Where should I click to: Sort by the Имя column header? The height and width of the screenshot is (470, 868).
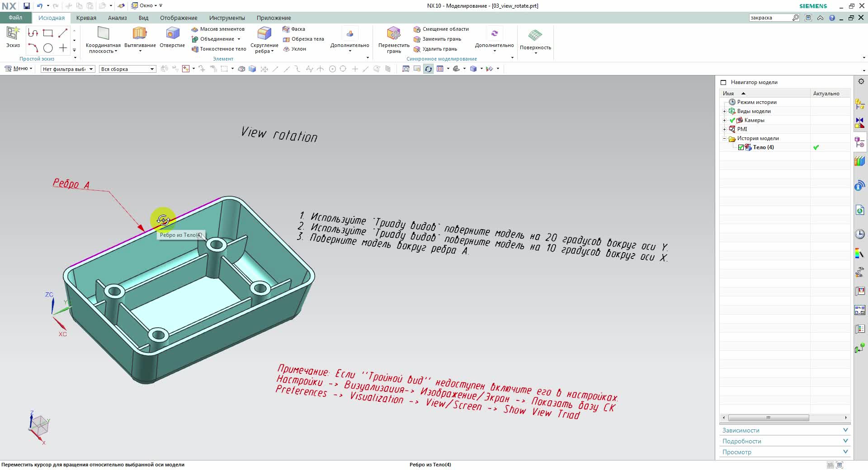765,94
